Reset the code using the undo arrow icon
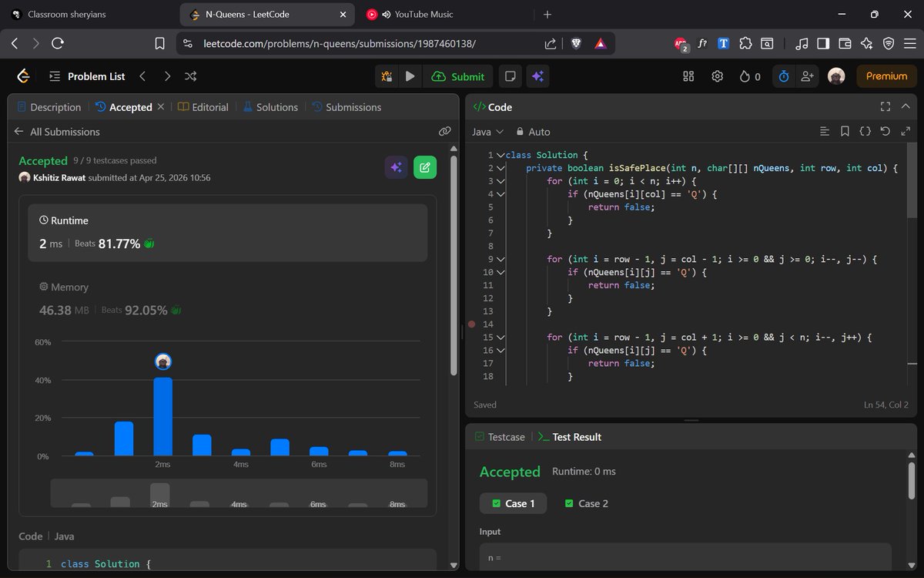This screenshot has width=924, height=578. (884, 131)
